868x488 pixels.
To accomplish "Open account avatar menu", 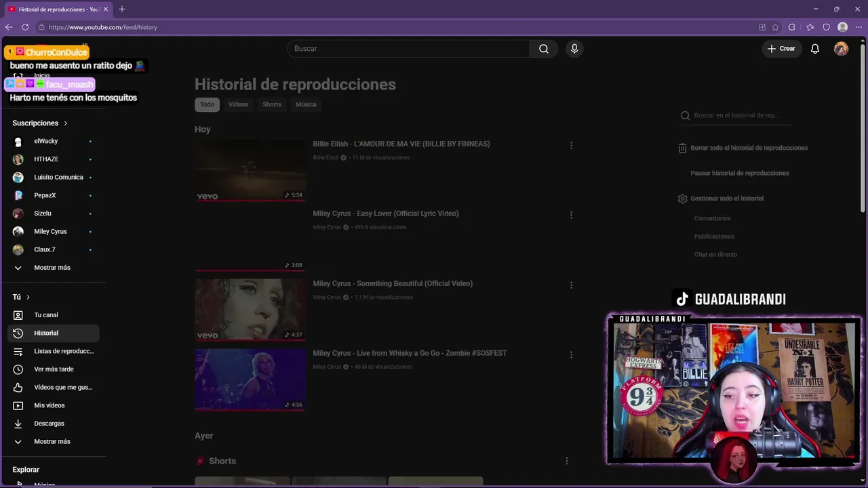I will coord(841,49).
